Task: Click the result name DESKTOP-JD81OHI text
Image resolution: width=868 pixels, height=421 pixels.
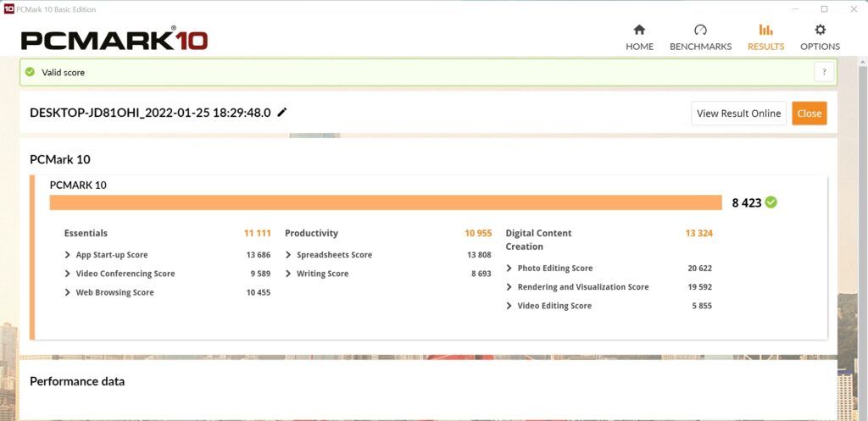Action: coord(150,113)
